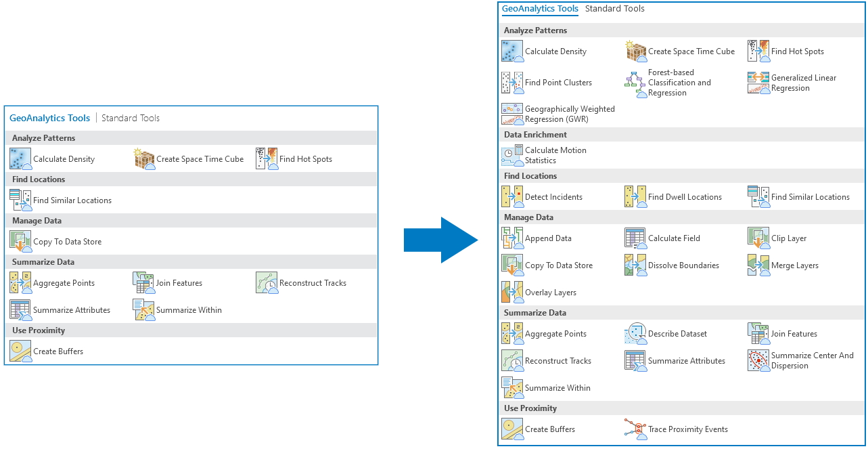Image resolution: width=868 pixels, height=451 pixels.
Task: Open Merge Layers icon
Action: tap(758, 265)
